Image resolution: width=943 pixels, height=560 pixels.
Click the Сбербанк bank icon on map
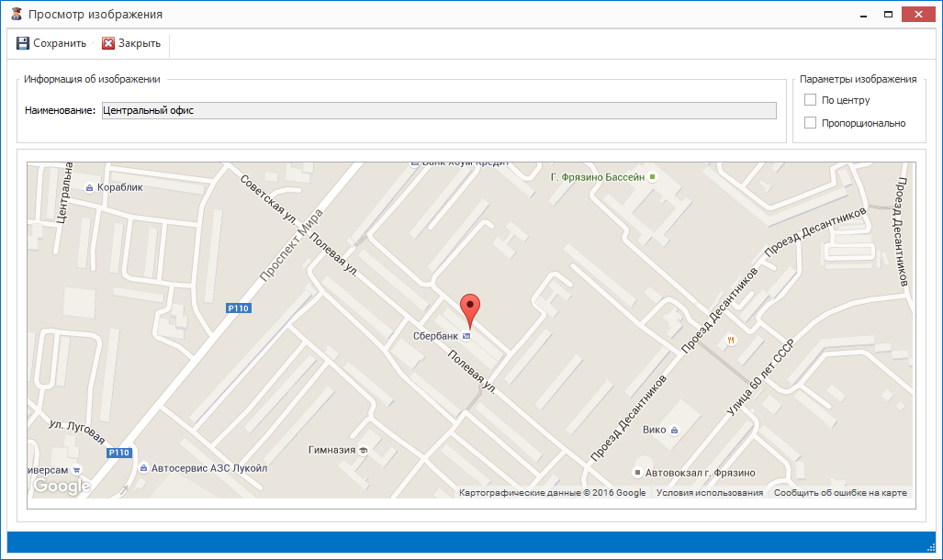click(466, 336)
